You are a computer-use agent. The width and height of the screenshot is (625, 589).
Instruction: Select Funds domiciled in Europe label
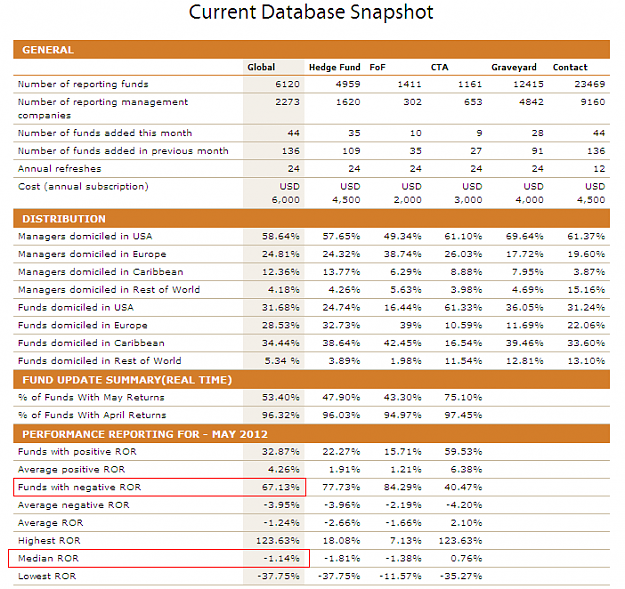[83, 325]
